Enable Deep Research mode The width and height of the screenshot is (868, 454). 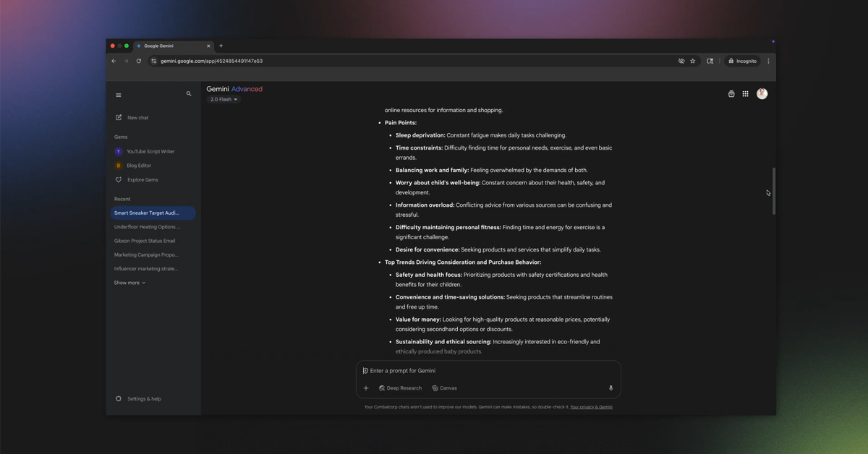[400, 388]
